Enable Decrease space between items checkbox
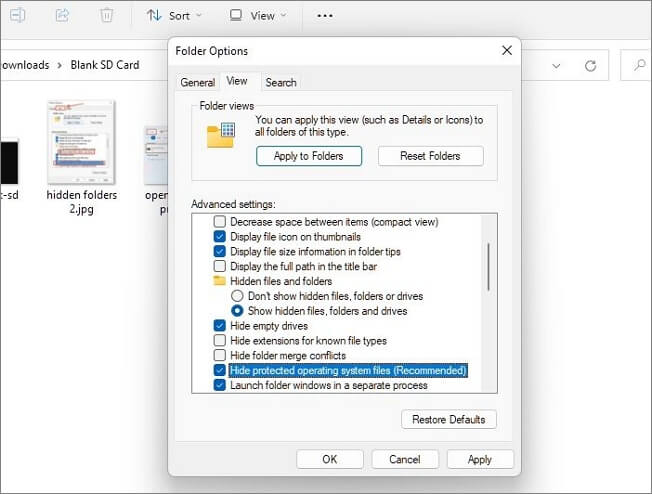 [220, 222]
